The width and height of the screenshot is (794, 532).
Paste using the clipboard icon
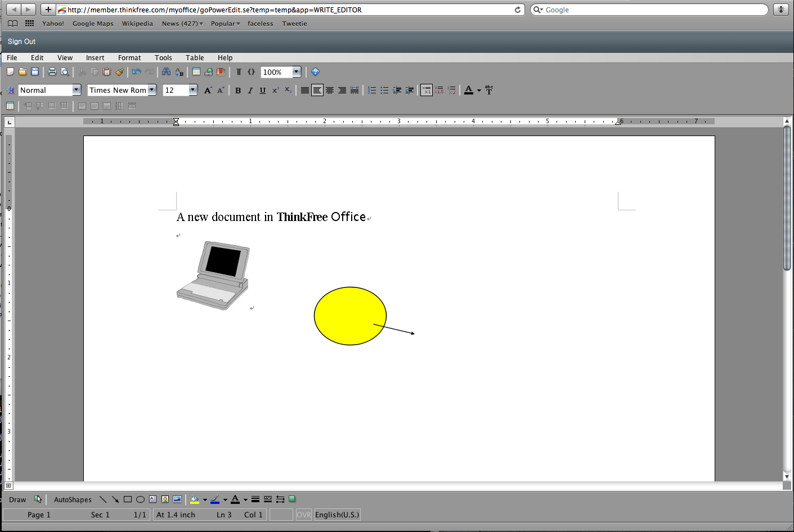pos(107,72)
